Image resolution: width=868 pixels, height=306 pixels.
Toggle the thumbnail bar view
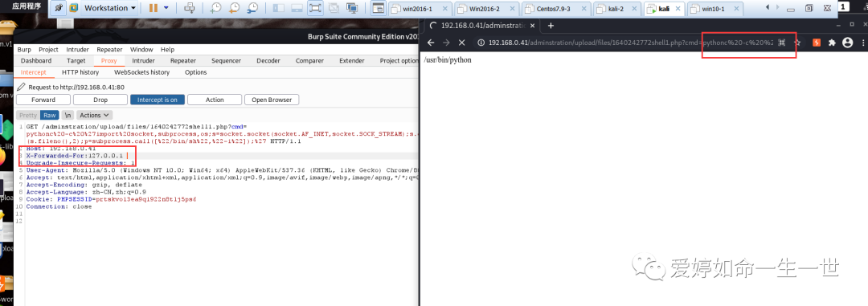coord(297,8)
